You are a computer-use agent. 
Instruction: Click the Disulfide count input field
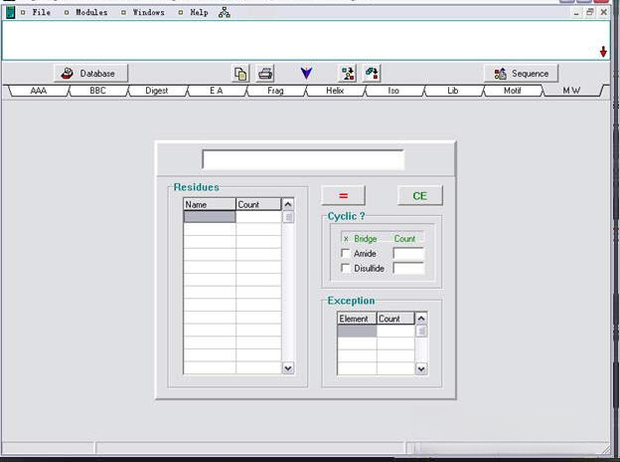[x=408, y=268]
